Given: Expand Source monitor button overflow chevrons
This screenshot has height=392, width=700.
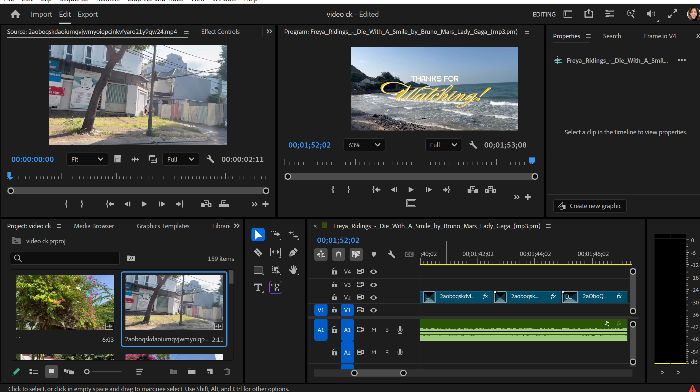Looking at the screenshot, I should [254, 204].
